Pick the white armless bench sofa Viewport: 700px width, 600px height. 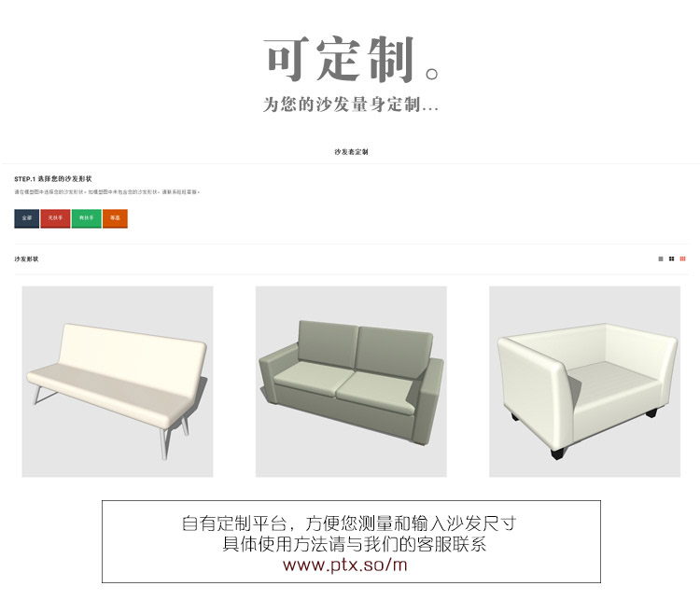(118, 382)
